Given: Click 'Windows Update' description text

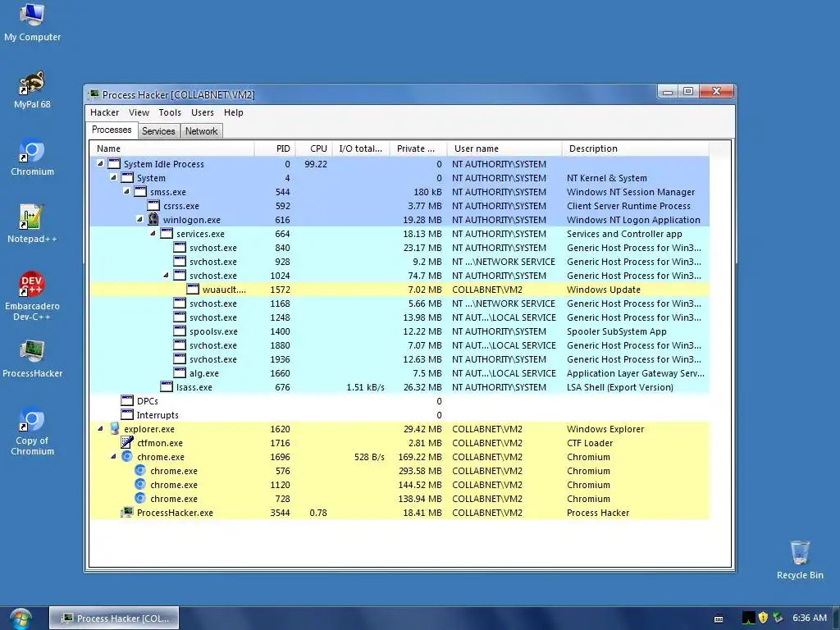Looking at the screenshot, I should click(x=603, y=290).
